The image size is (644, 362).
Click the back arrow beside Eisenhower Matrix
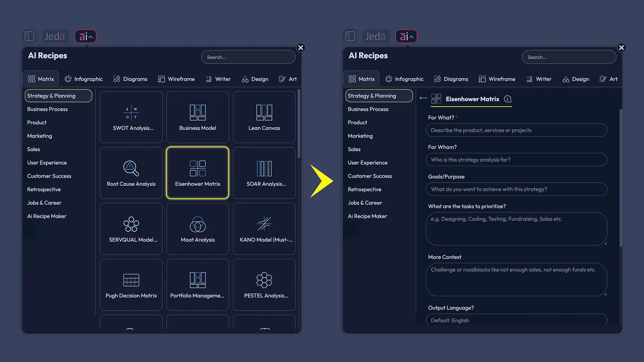[x=423, y=98]
